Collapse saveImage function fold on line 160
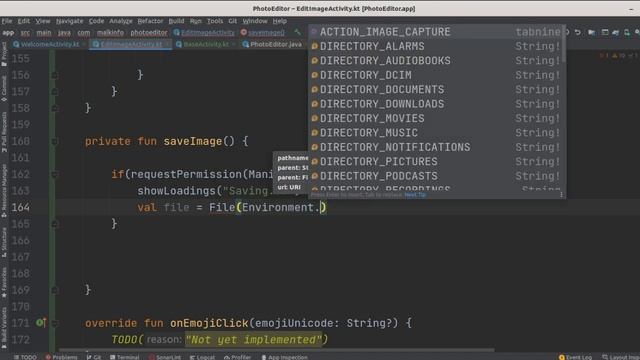 [55, 142]
